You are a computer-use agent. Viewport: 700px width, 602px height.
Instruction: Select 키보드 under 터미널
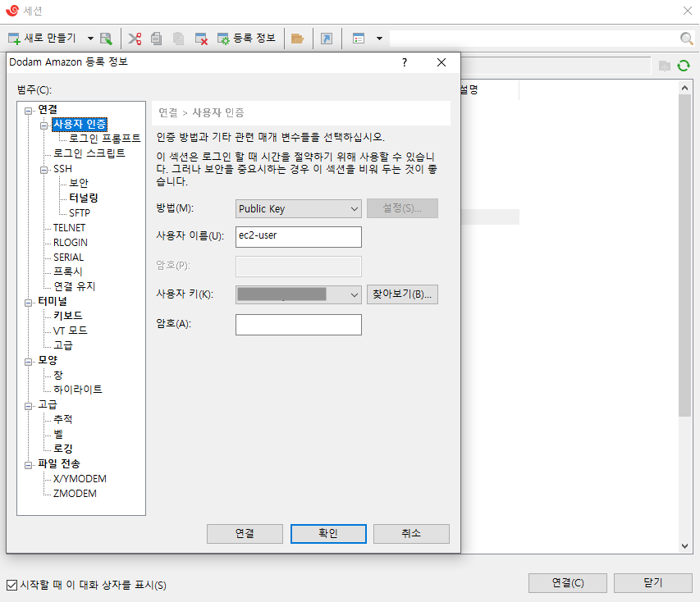[68, 316]
